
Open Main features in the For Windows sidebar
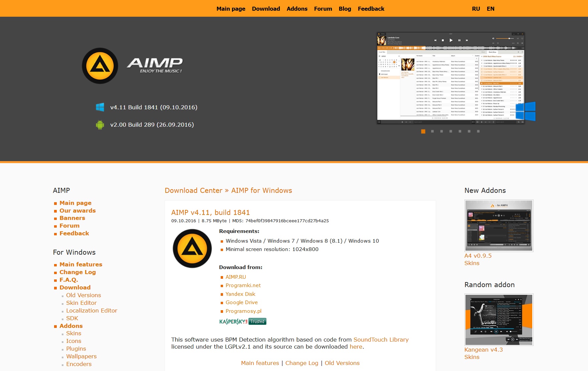click(x=81, y=264)
